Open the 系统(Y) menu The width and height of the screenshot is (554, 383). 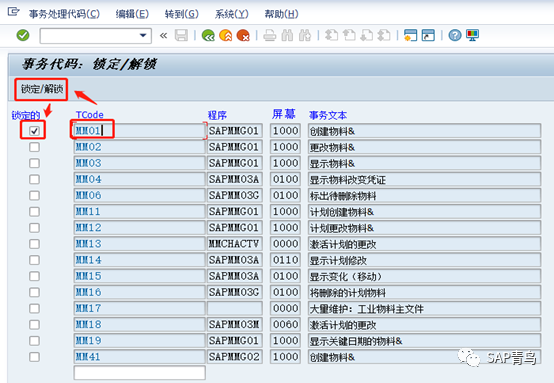[x=231, y=14]
